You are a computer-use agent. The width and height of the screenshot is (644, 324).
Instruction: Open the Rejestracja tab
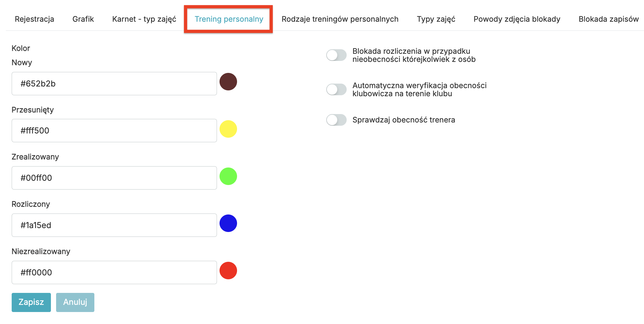coord(34,19)
